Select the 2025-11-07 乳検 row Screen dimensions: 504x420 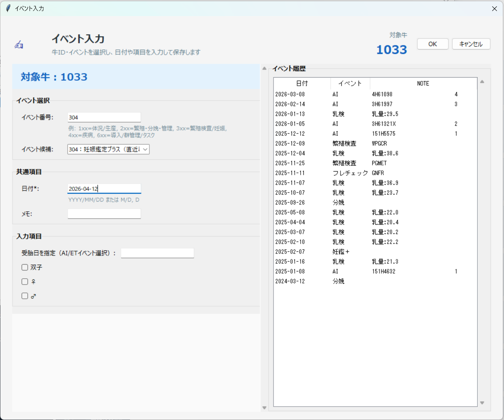[375, 183]
